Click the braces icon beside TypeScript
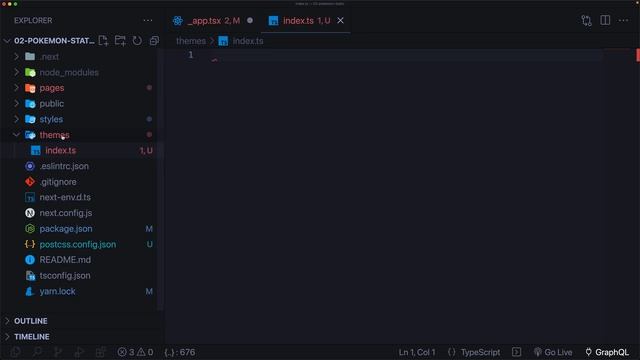This screenshot has height=360, width=640. 451,352
